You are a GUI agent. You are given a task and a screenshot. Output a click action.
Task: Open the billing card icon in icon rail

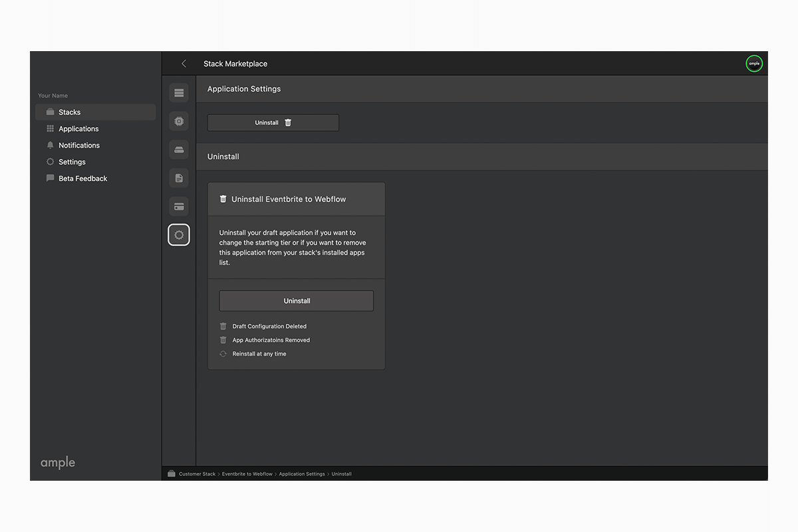179,207
